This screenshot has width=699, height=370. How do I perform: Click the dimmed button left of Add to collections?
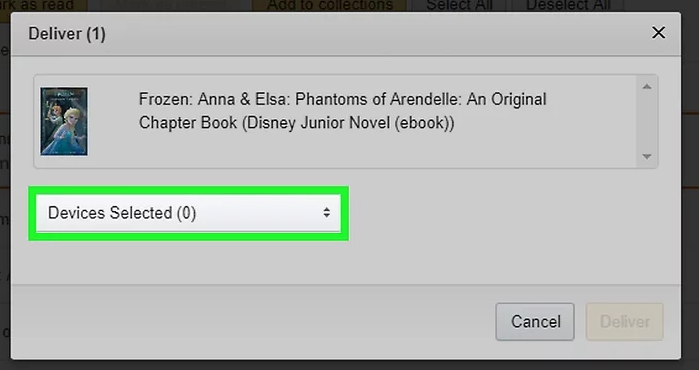click(x=169, y=5)
